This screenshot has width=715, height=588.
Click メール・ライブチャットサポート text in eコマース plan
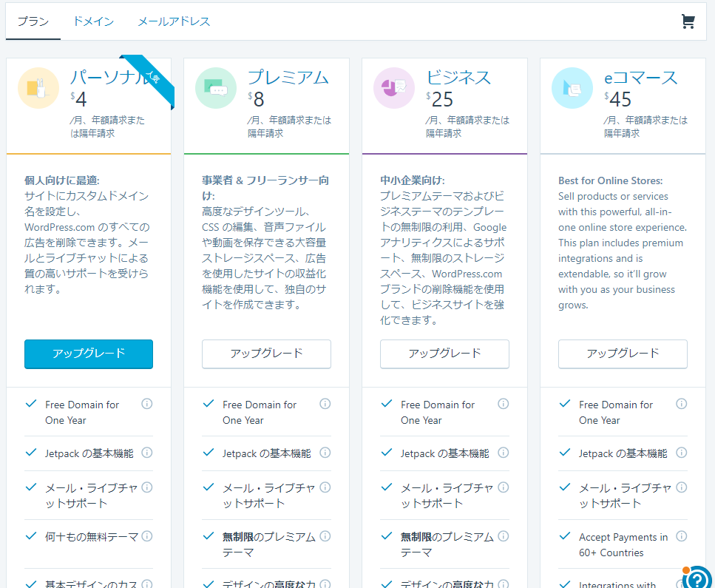click(626, 496)
